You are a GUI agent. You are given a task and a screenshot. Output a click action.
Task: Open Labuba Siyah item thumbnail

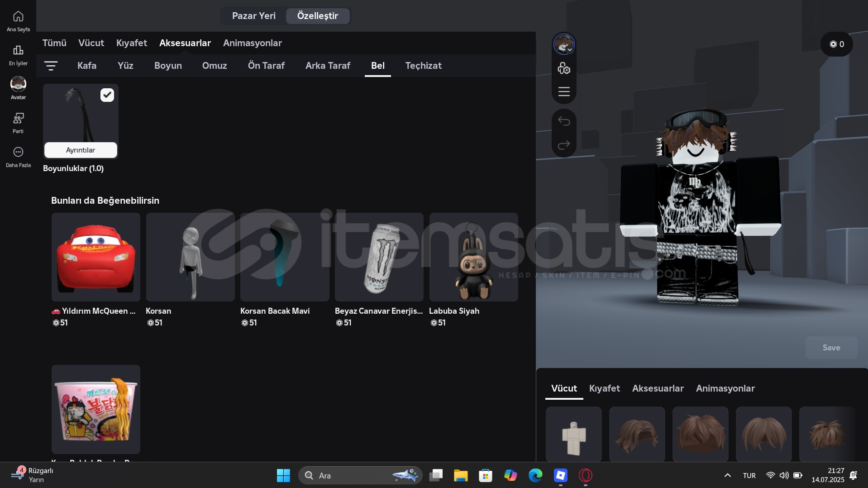pyautogui.click(x=473, y=257)
